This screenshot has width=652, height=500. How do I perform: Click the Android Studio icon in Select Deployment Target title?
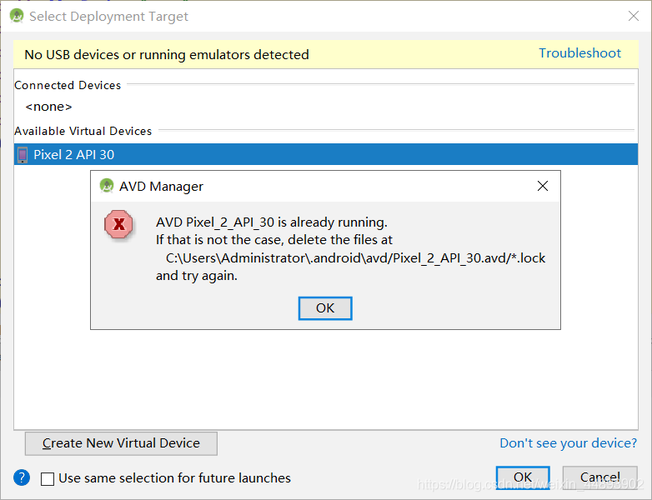(x=17, y=17)
